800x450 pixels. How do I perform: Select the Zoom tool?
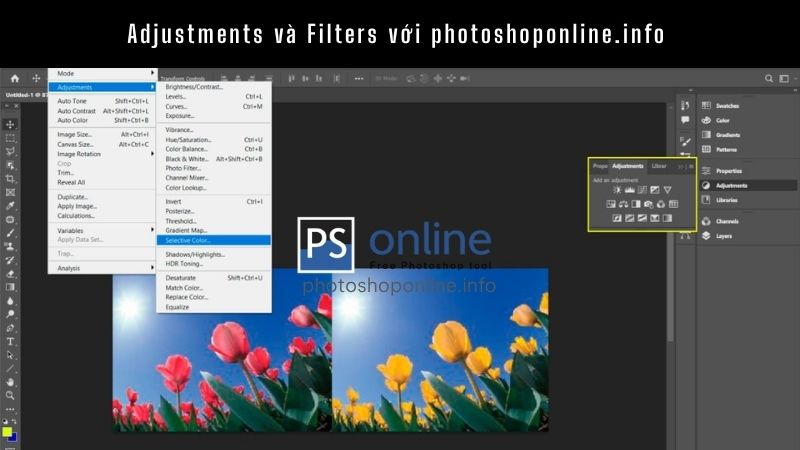pyautogui.click(x=10, y=395)
